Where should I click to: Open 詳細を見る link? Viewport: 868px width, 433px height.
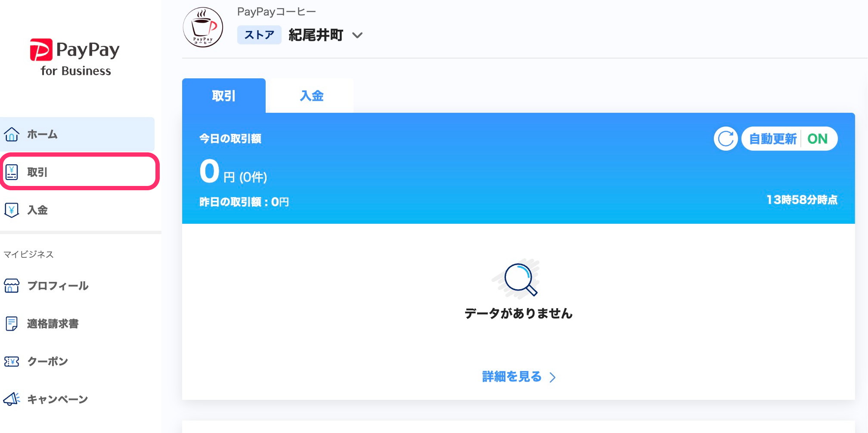tap(512, 377)
